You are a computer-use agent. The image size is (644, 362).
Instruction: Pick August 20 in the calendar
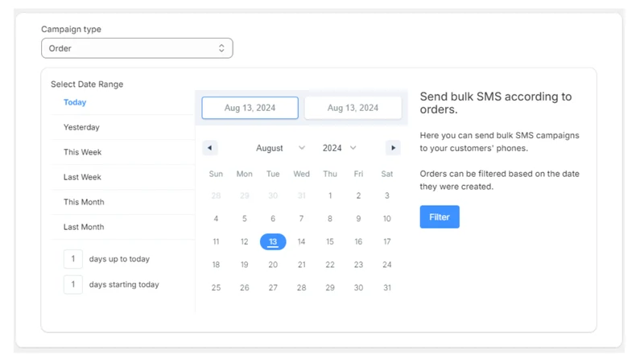pos(273,265)
